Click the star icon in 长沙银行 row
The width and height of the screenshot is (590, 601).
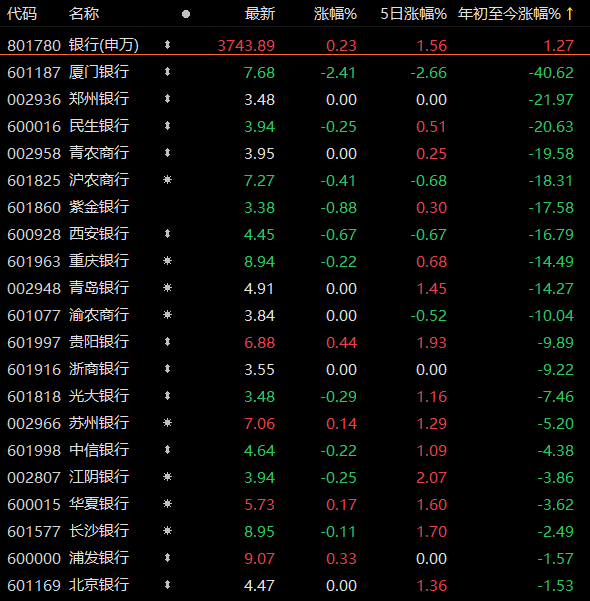168,531
